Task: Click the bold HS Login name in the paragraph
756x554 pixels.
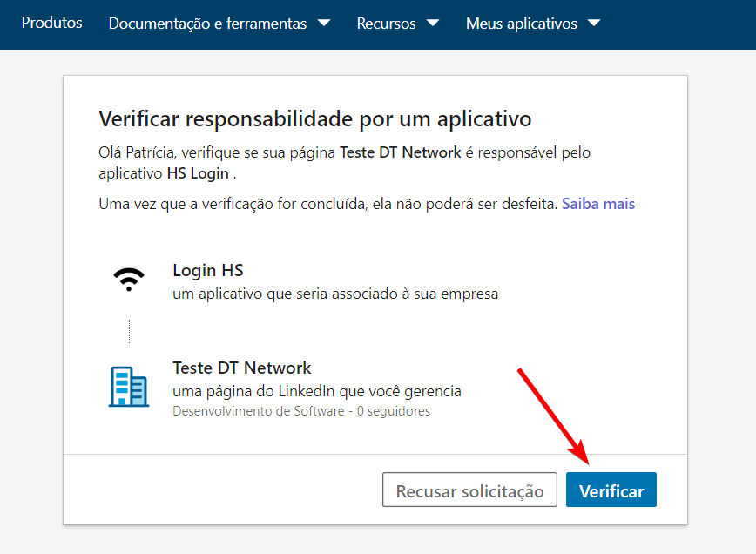Action: pyautogui.click(x=198, y=173)
